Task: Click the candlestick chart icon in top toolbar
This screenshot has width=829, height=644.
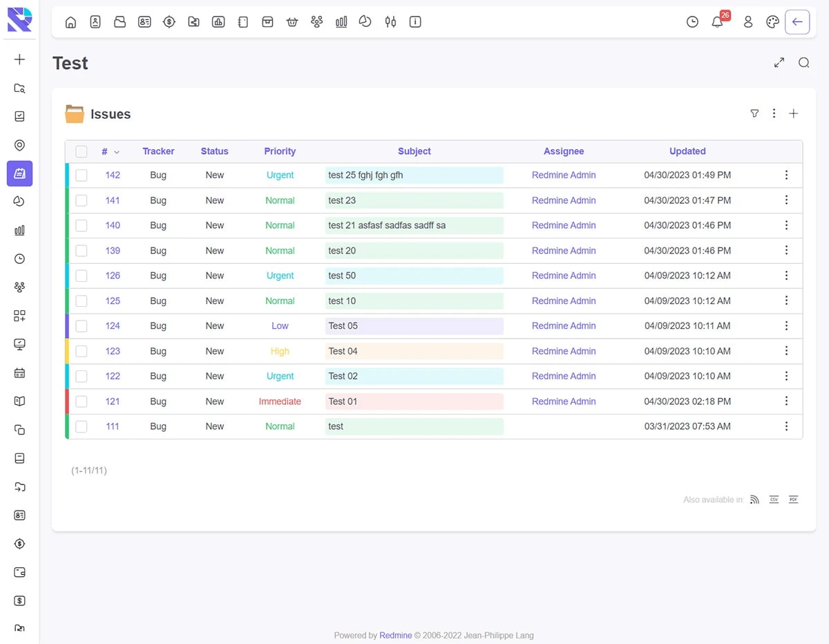Action: pos(391,22)
